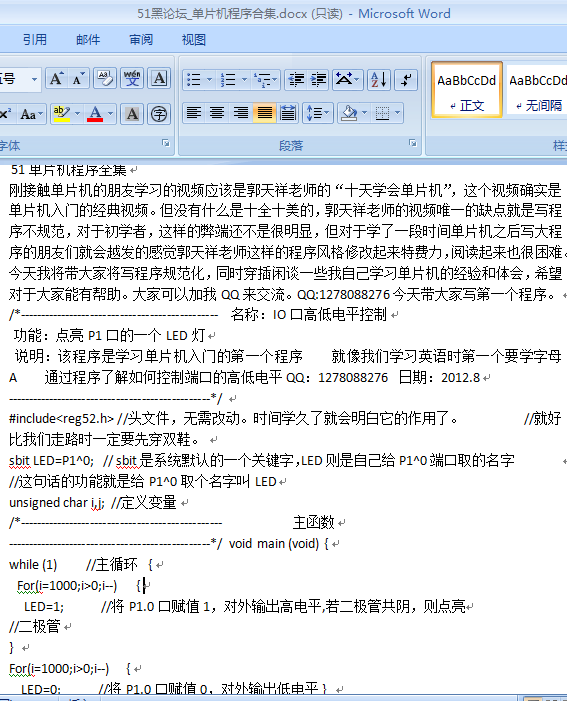Open the Paragraph dialog launcher
Image resolution: width=567 pixels, height=701 pixels.
coord(413,143)
